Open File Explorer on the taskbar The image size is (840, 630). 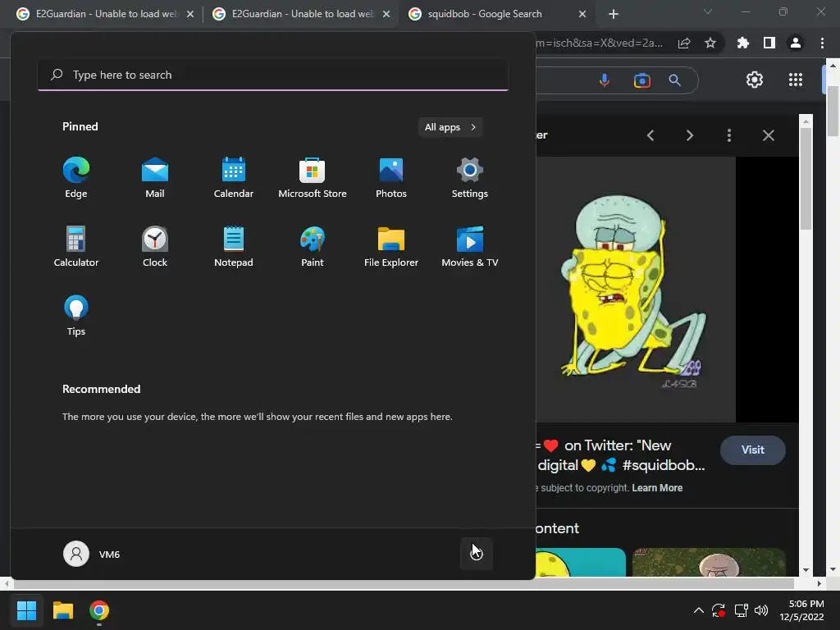tap(62, 610)
